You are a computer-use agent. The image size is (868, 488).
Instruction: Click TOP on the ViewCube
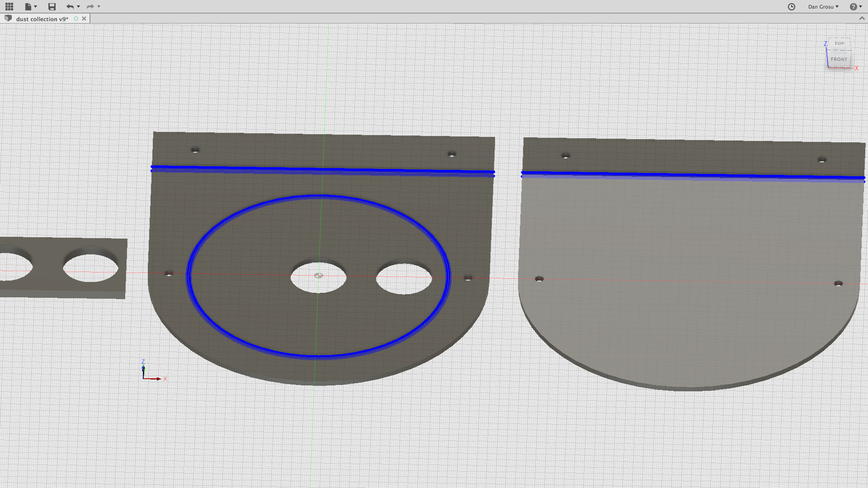click(x=840, y=43)
